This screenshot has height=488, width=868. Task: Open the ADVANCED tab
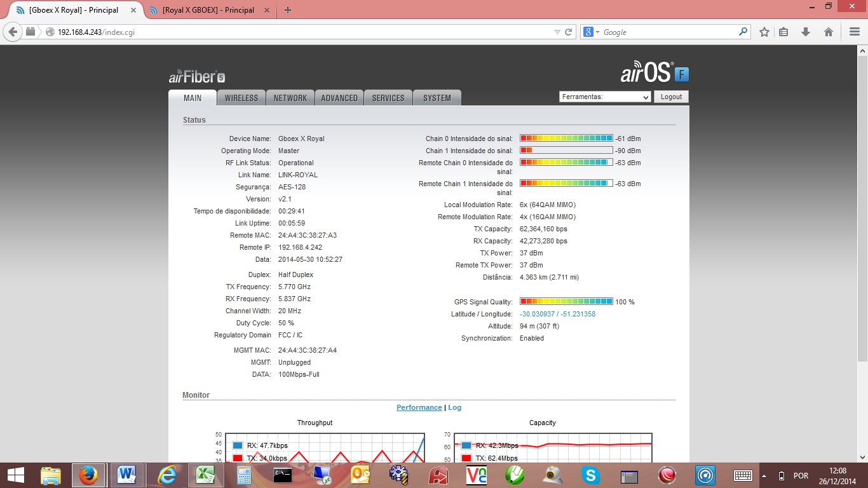click(x=339, y=98)
